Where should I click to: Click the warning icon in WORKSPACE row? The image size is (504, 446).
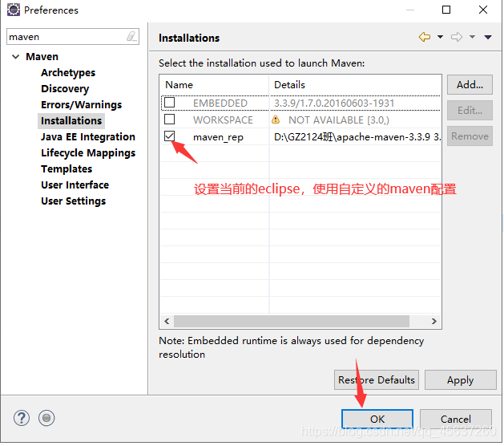pyautogui.click(x=276, y=120)
